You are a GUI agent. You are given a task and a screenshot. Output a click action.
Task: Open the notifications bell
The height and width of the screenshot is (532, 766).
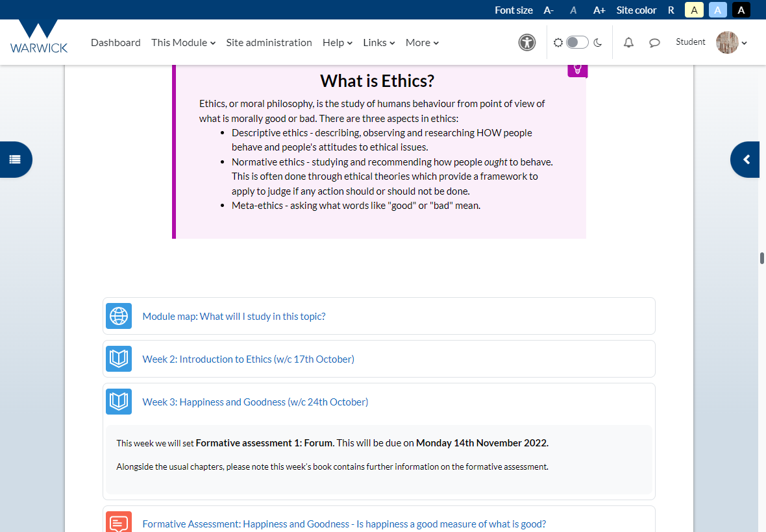pyautogui.click(x=628, y=43)
